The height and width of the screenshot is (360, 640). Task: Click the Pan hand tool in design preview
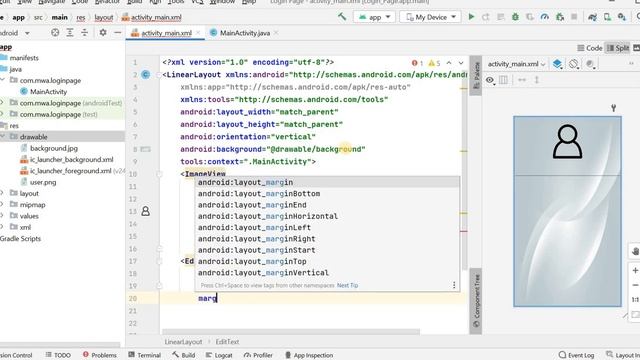[635, 251]
